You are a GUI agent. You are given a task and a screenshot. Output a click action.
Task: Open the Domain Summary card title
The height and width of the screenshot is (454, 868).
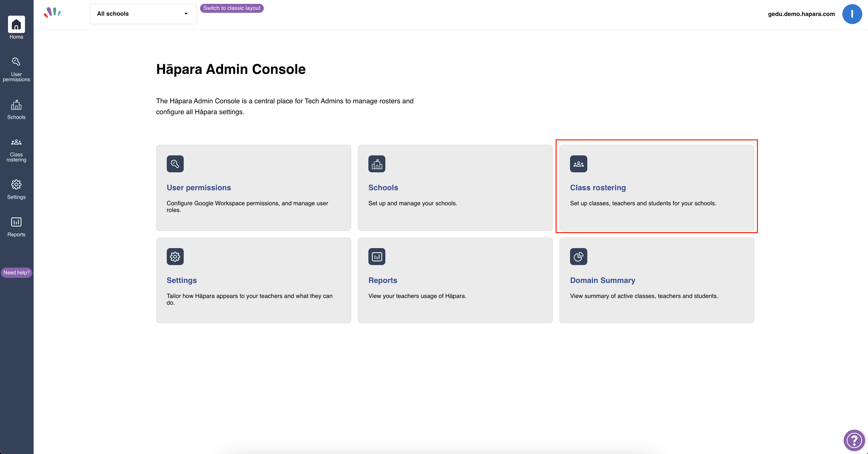[602, 280]
